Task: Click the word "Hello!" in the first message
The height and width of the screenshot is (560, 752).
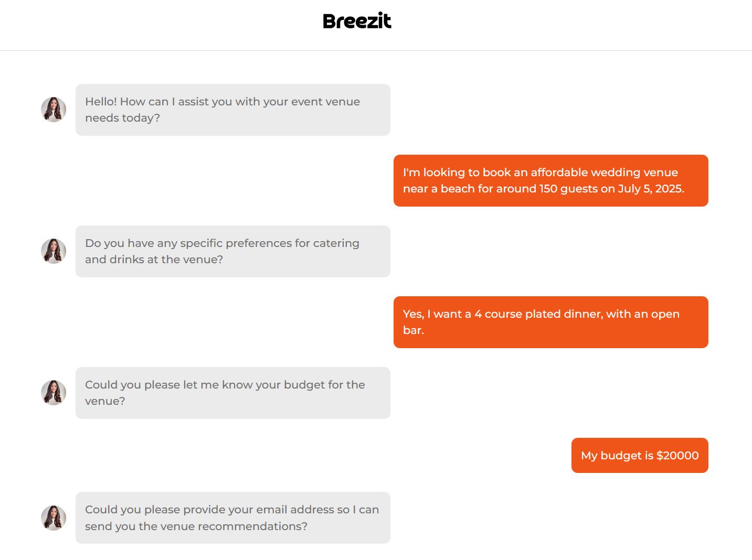Action: pyautogui.click(x=101, y=102)
